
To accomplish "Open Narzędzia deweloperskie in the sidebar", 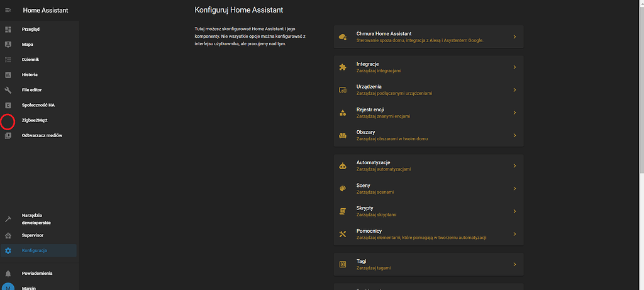I will [36, 219].
